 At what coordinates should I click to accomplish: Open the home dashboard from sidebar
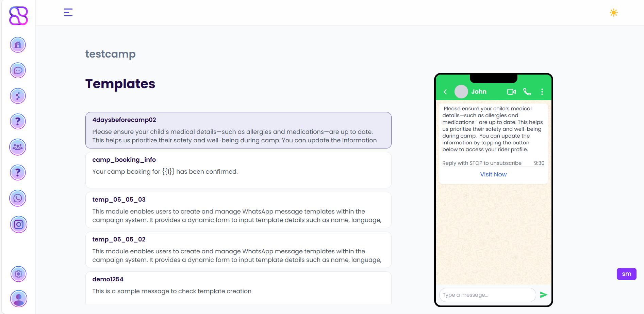18,45
